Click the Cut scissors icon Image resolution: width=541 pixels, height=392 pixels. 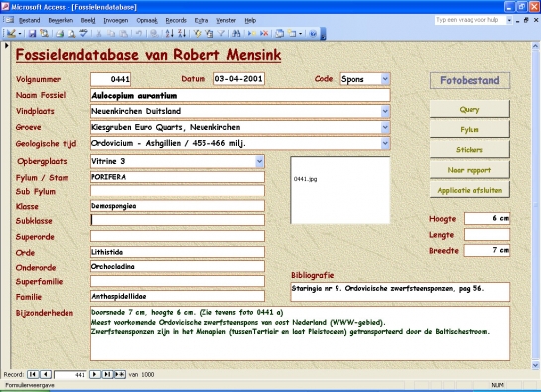[99, 33]
